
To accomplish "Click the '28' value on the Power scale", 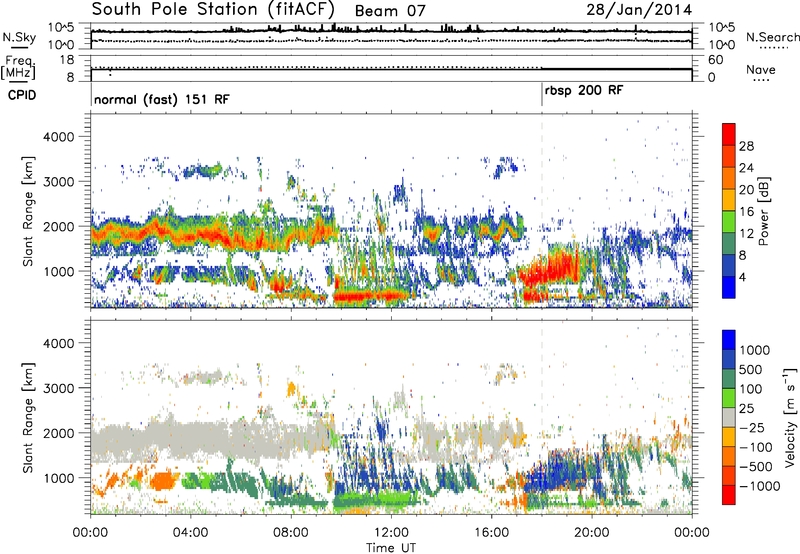I will 746,146.
